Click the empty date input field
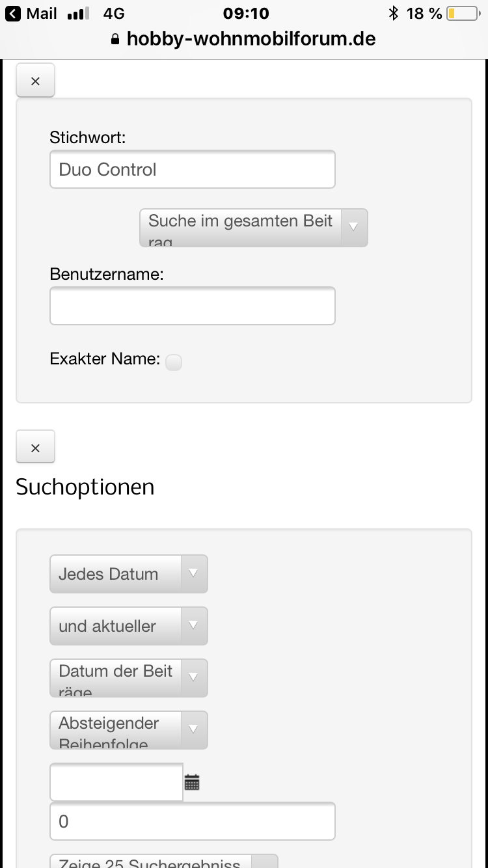 (116, 782)
